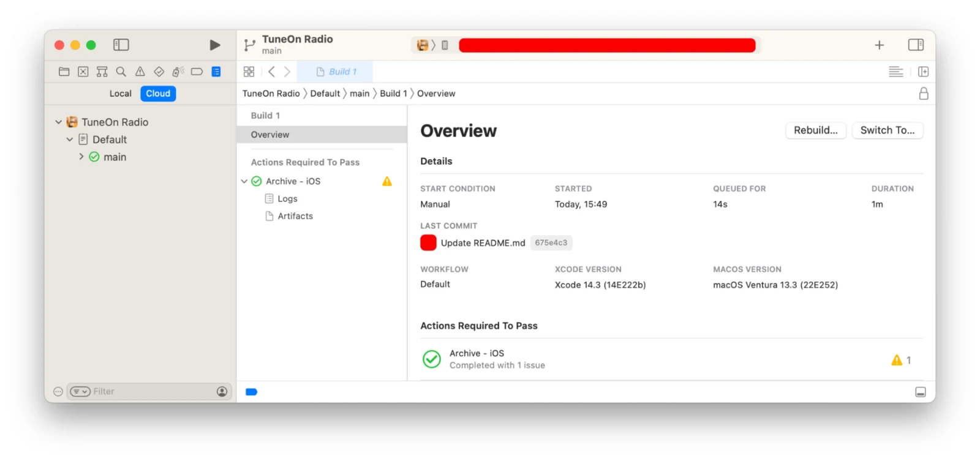The image size is (980, 461).
Task: Open the Find navigator magnifier icon
Action: 121,72
